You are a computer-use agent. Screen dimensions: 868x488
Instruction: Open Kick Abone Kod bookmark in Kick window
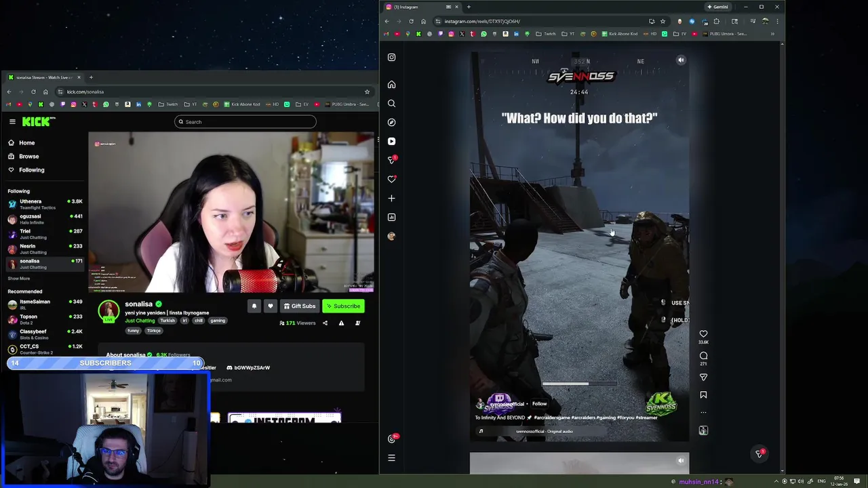pos(241,104)
